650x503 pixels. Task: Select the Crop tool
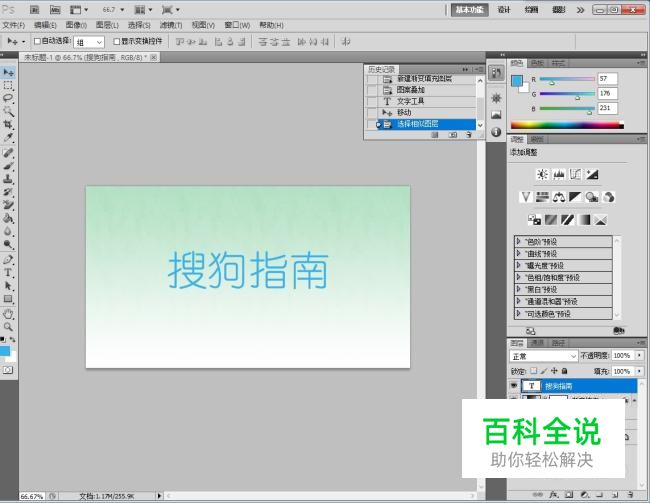8,124
